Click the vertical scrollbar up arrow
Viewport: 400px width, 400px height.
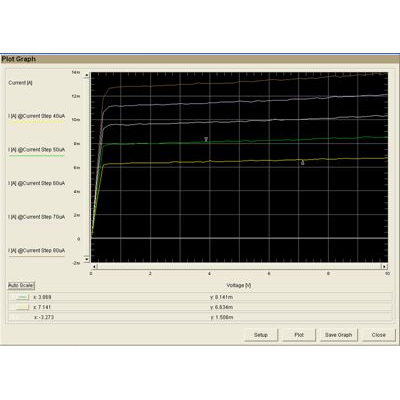87,75
